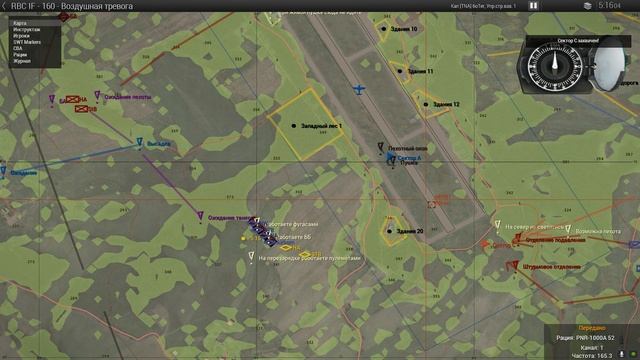640x360 pixels.
Task: Click the purple Ожидание танков marker
Action: coord(200,216)
